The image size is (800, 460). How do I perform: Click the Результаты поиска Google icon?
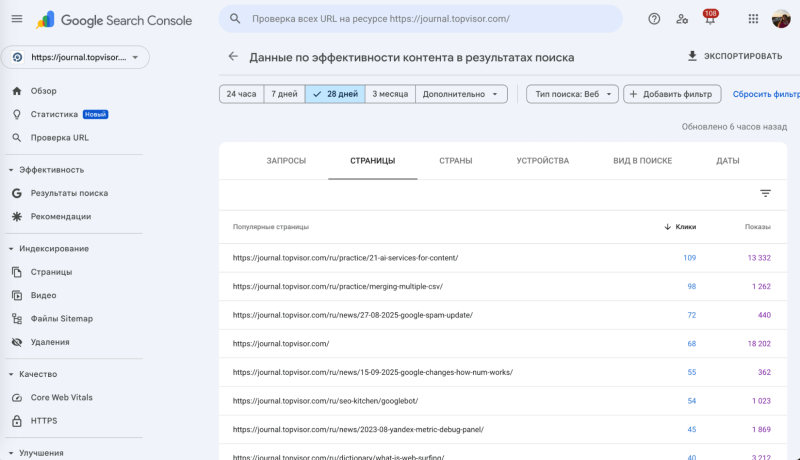tap(17, 193)
